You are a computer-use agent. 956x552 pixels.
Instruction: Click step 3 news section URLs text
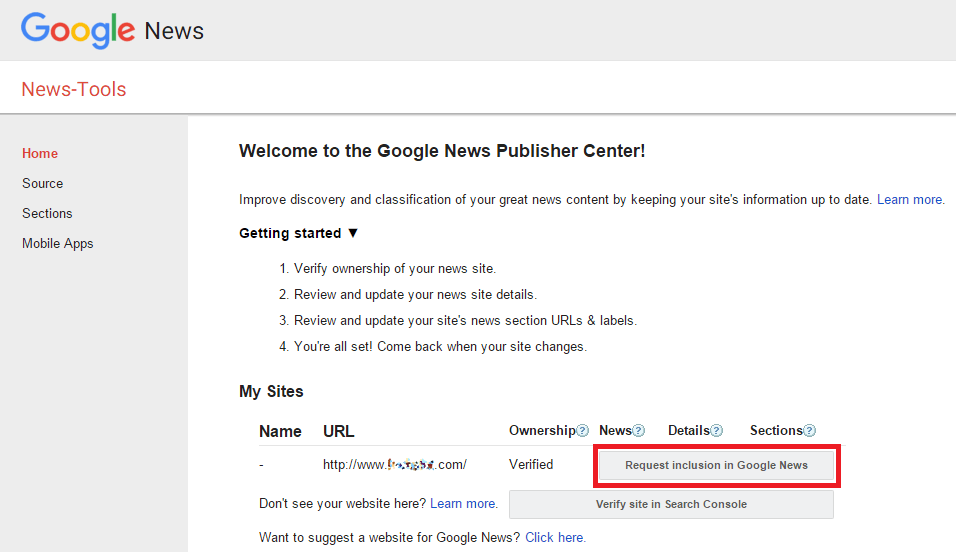point(465,321)
